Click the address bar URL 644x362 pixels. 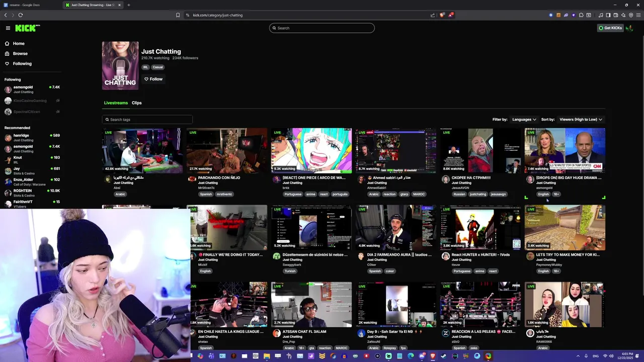point(218,15)
